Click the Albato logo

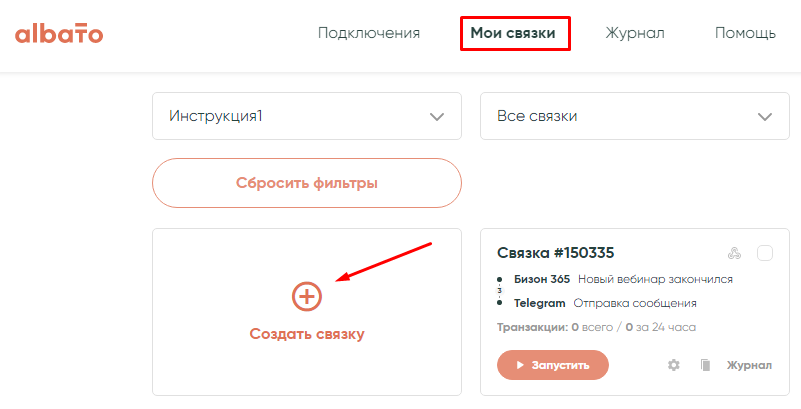coord(59,34)
